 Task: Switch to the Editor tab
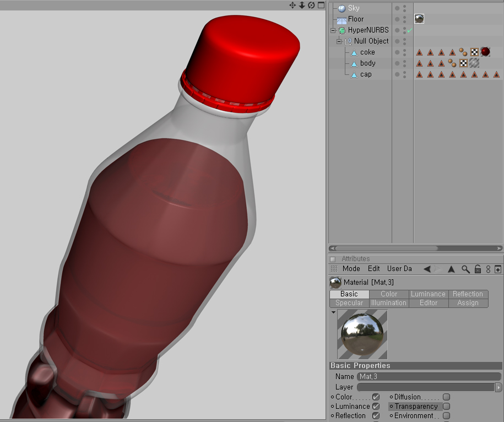[x=429, y=303]
